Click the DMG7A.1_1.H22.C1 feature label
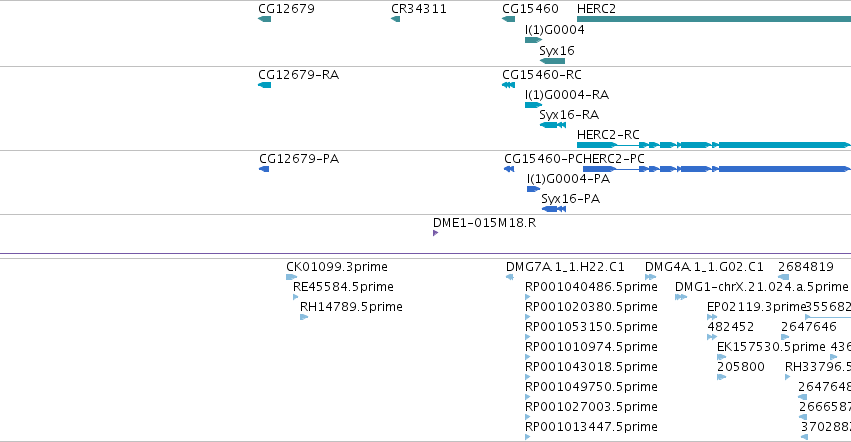 (x=565, y=267)
